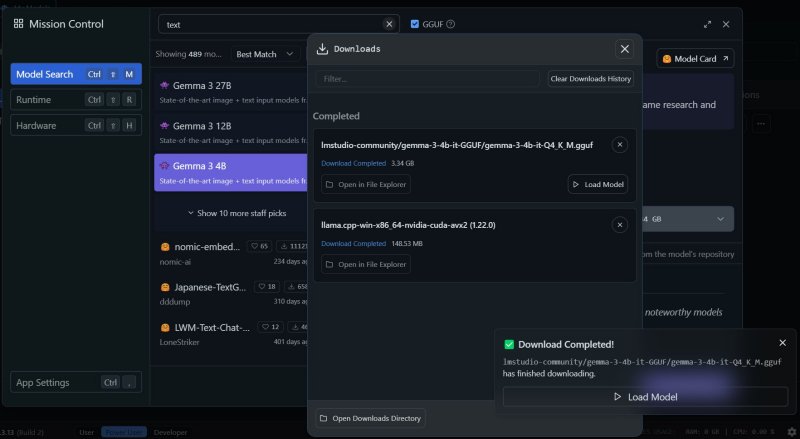The height and width of the screenshot is (439, 800).
Task: Open the Runtime section
Action: 76,99
